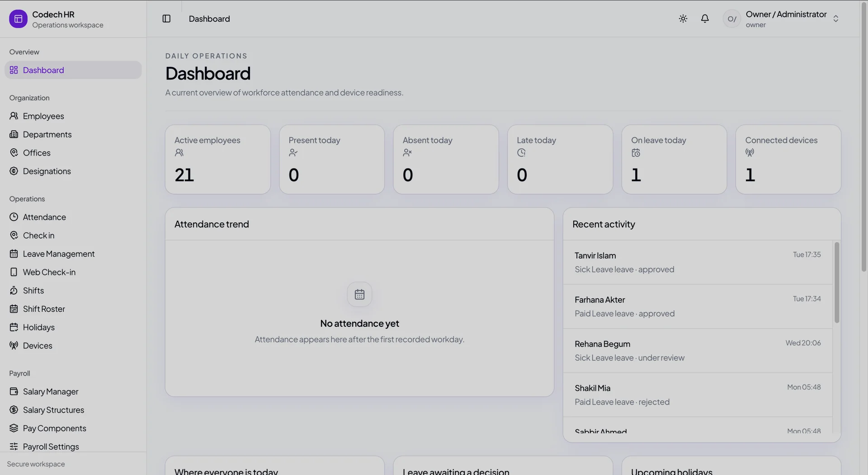Collapse the sidebar with the panel icon
This screenshot has height=475, width=868.
pos(166,19)
